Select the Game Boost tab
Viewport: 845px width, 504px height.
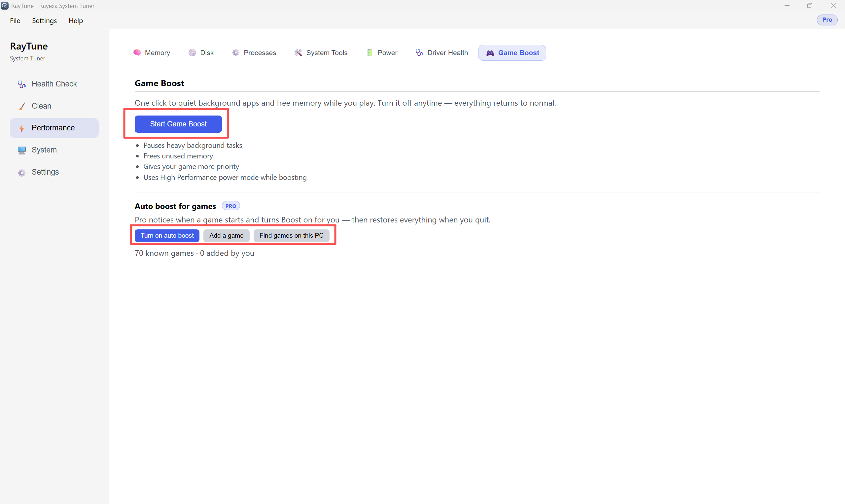[x=512, y=52]
